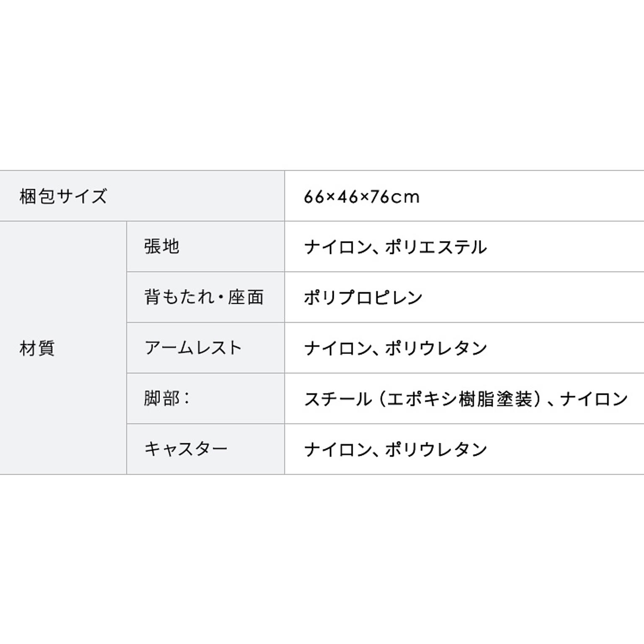
Task: Select the 66×46×76cm dimensions value
Action: coord(361,197)
